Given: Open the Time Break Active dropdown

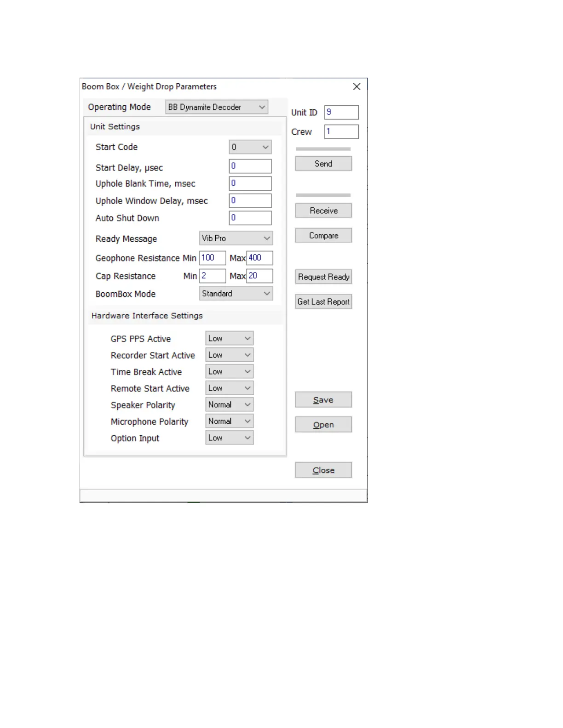Looking at the screenshot, I should (230, 371).
